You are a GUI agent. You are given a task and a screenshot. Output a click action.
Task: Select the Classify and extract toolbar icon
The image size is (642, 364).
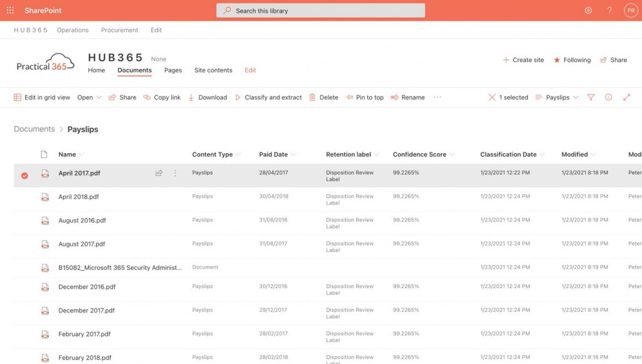(x=238, y=97)
